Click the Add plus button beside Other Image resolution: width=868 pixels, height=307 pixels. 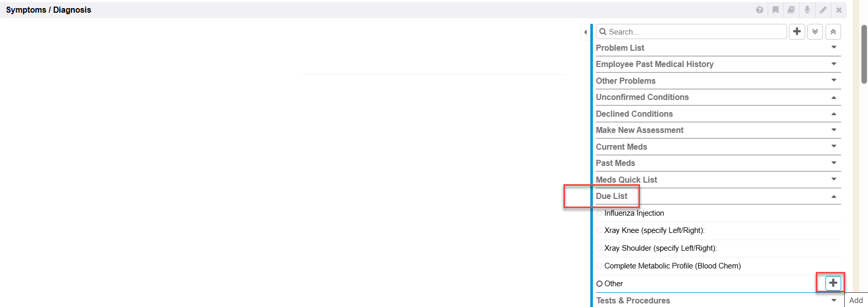pos(833,283)
